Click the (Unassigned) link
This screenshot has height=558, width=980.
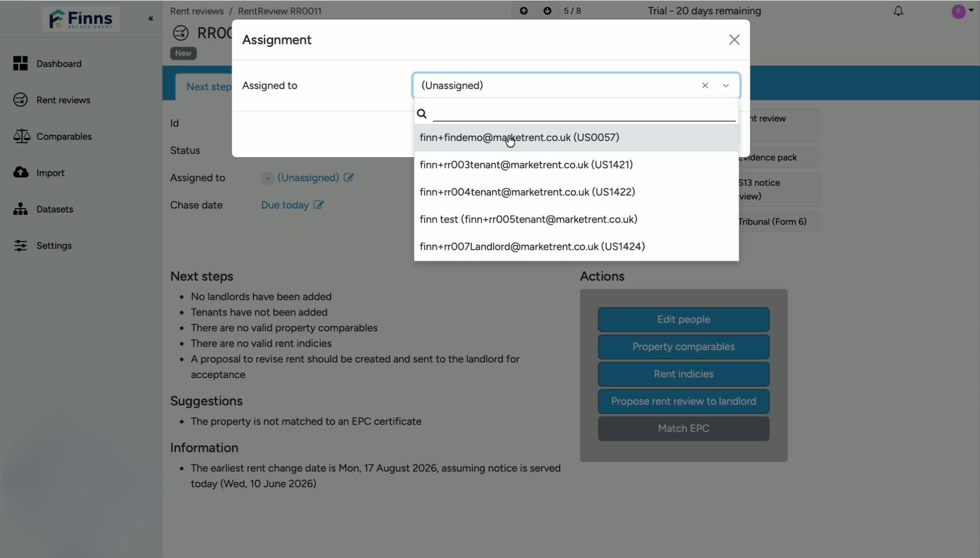point(308,178)
